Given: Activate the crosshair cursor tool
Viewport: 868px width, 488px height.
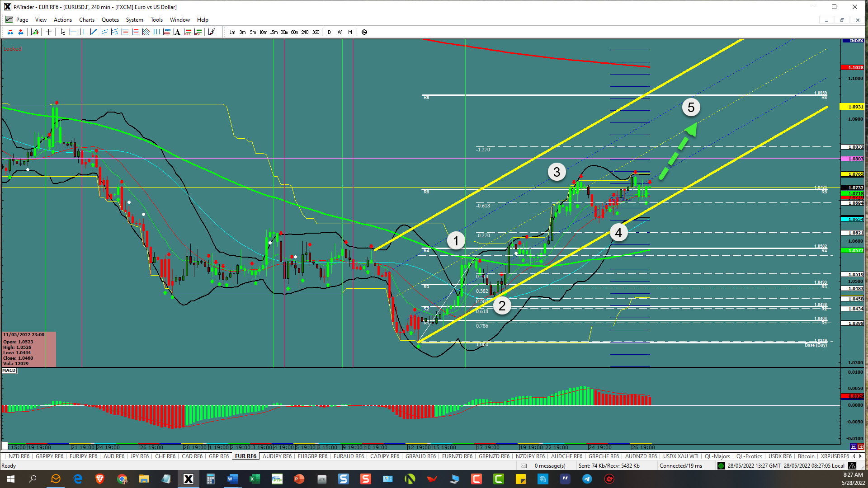Looking at the screenshot, I should (x=48, y=32).
